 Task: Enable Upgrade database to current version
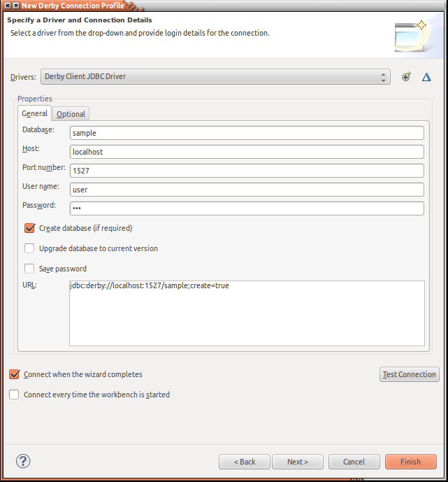[29, 248]
